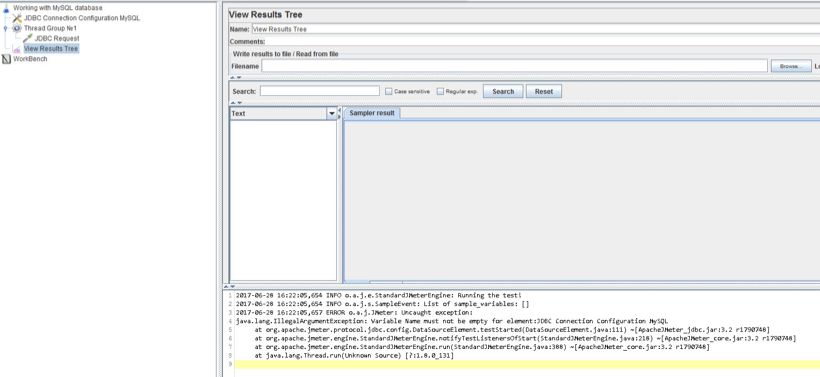Click the WorkBench icon
Screen dimensions: 820x377
(x=6, y=59)
